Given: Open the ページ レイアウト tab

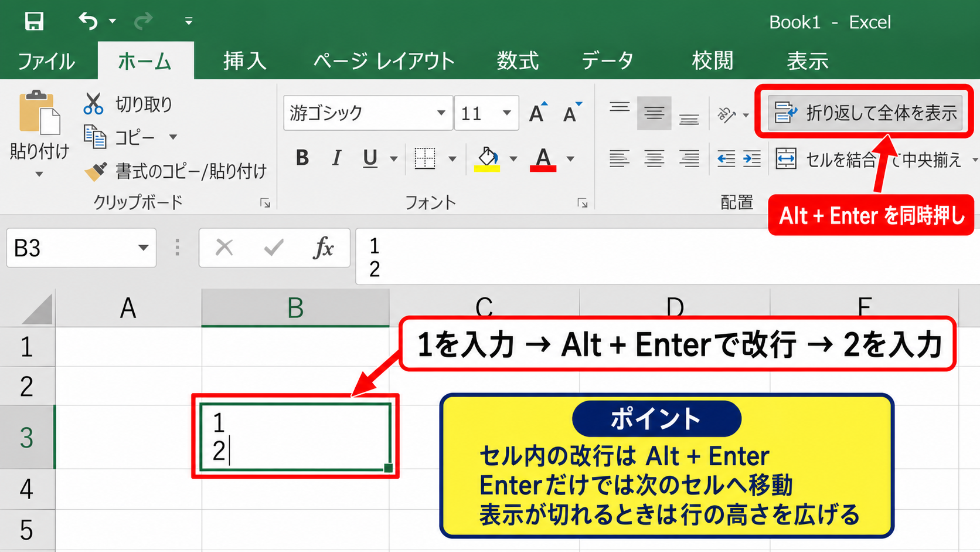Looking at the screenshot, I should [x=384, y=61].
